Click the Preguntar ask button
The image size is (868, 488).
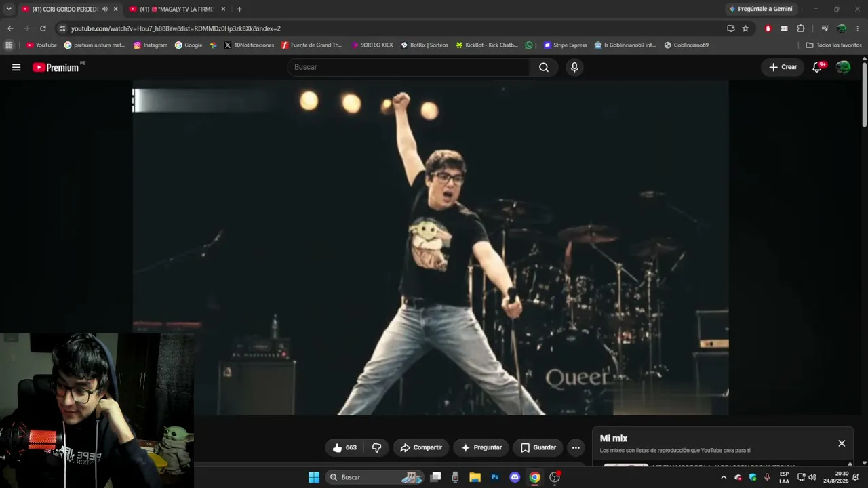point(481,447)
